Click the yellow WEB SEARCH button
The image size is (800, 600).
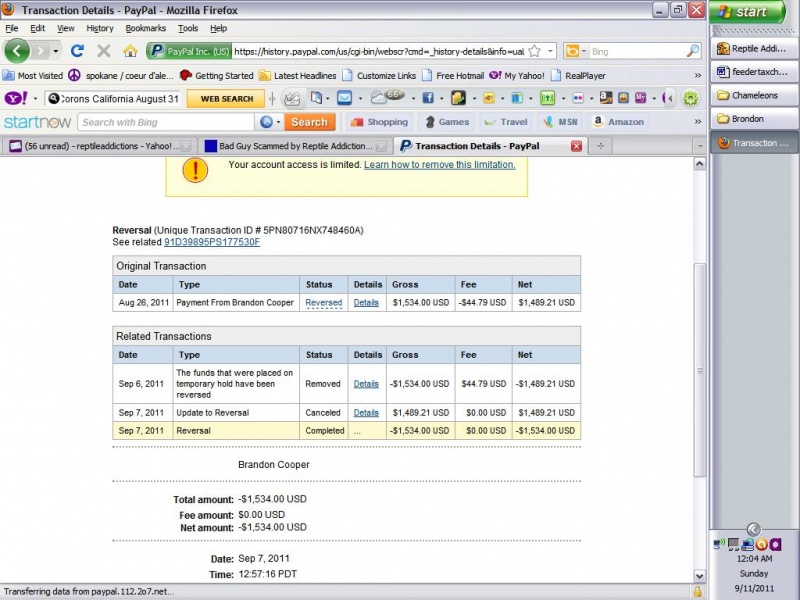226,98
